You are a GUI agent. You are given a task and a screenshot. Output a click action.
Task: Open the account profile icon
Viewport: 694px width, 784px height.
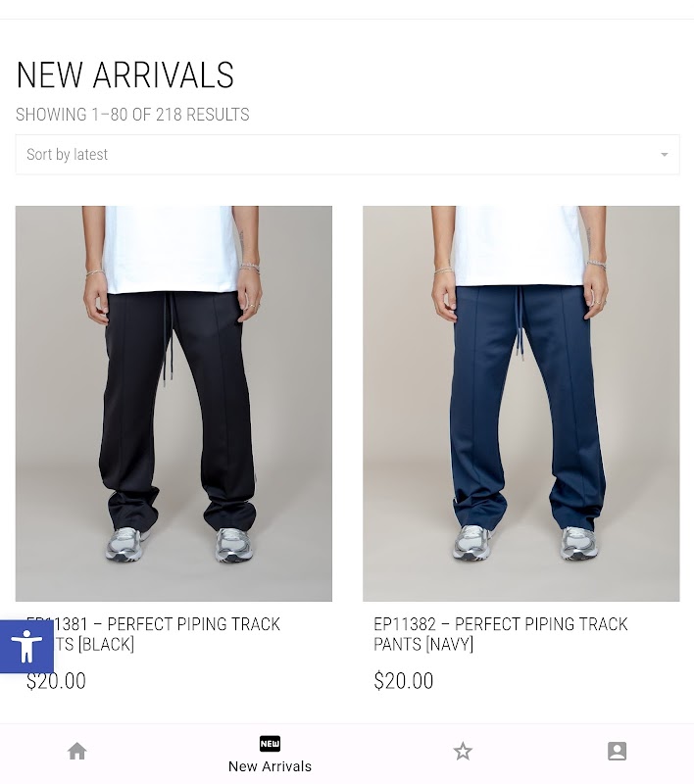pyautogui.click(x=617, y=751)
